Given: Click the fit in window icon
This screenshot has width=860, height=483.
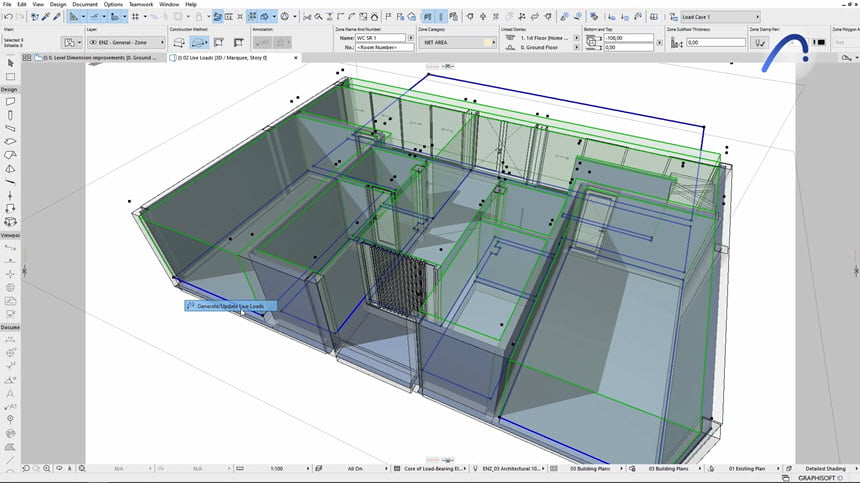Looking at the screenshot, I should point(82,469).
